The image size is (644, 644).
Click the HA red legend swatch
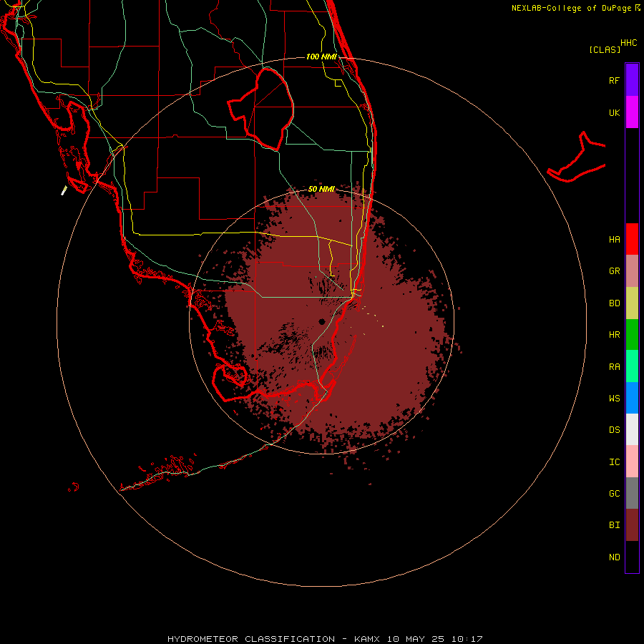(632, 239)
